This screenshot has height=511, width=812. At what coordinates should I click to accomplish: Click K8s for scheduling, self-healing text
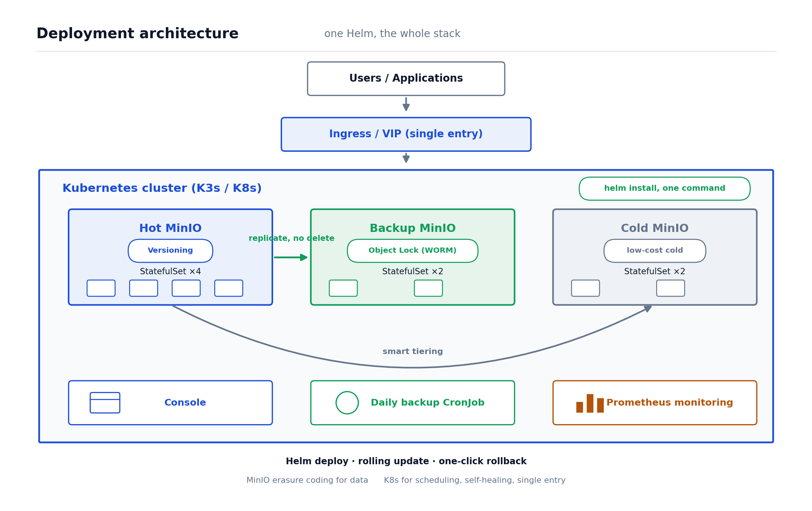tap(475, 480)
